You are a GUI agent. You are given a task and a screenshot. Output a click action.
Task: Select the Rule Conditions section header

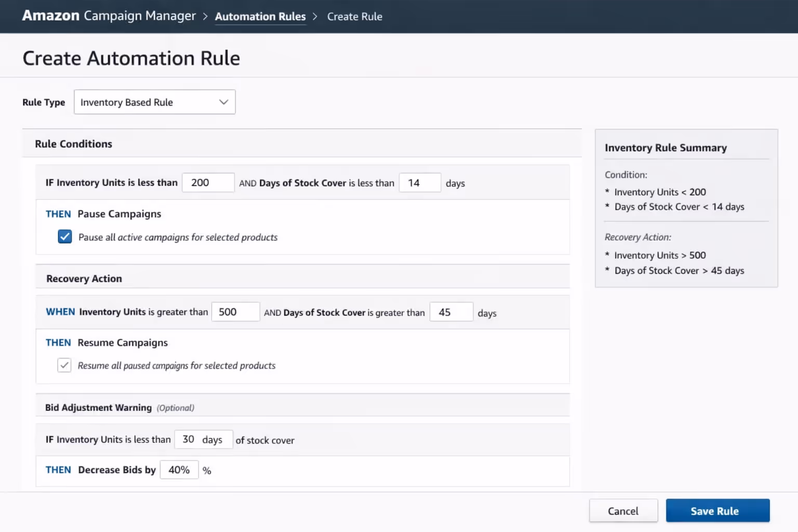pos(73,143)
